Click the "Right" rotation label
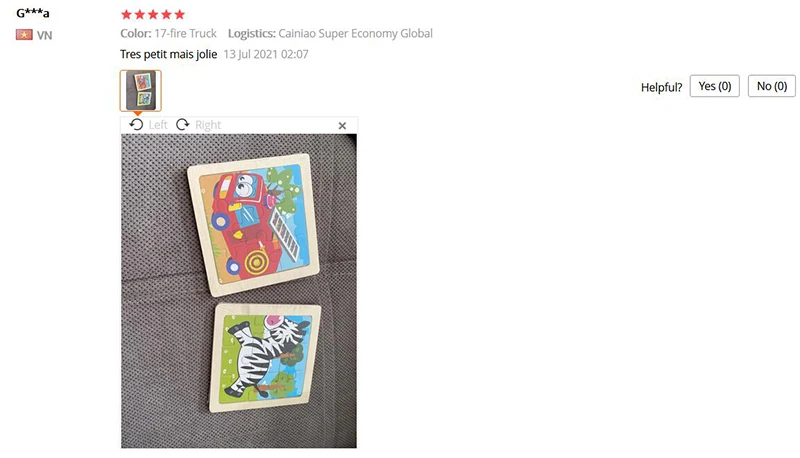The width and height of the screenshot is (800, 458). click(x=208, y=125)
